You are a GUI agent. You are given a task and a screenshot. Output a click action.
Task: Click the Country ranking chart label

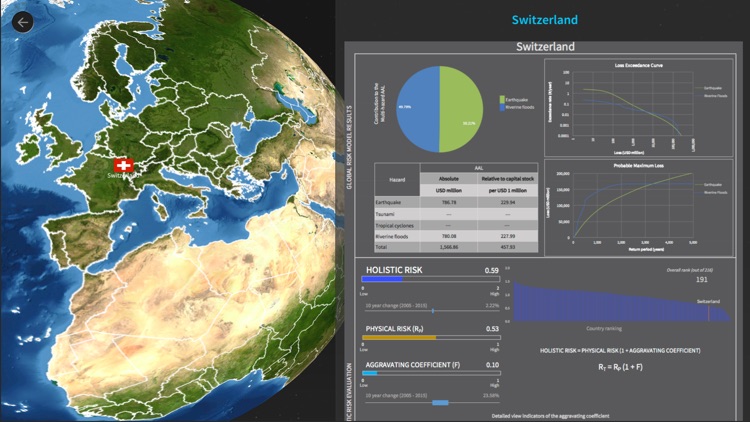[604, 328]
